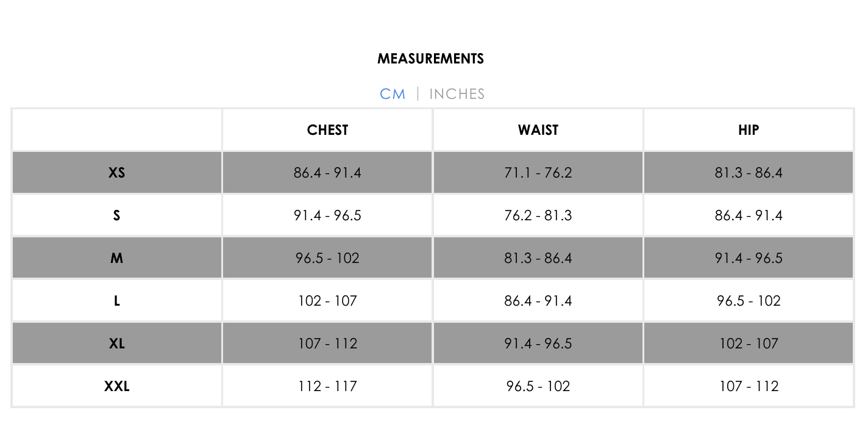The width and height of the screenshot is (868, 421).
Task: Select the L size row label
Action: tap(116, 301)
